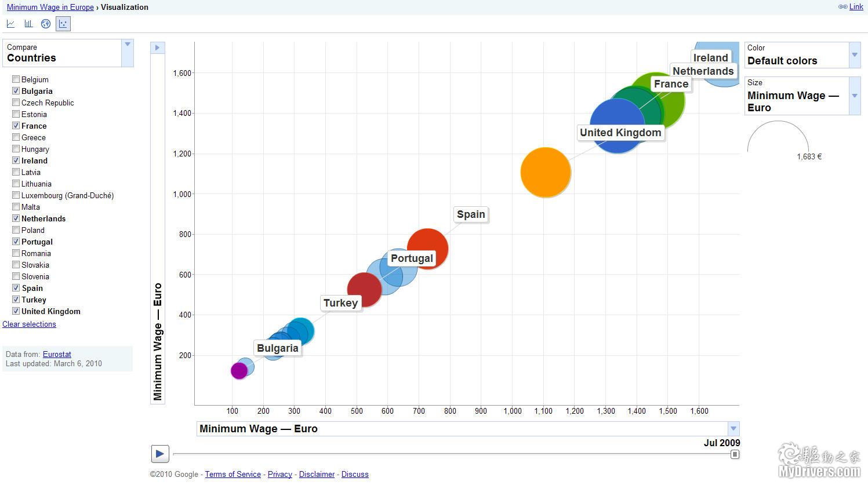Select the map chart globe icon
The width and height of the screenshot is (868, 485).
pos(46,24)
